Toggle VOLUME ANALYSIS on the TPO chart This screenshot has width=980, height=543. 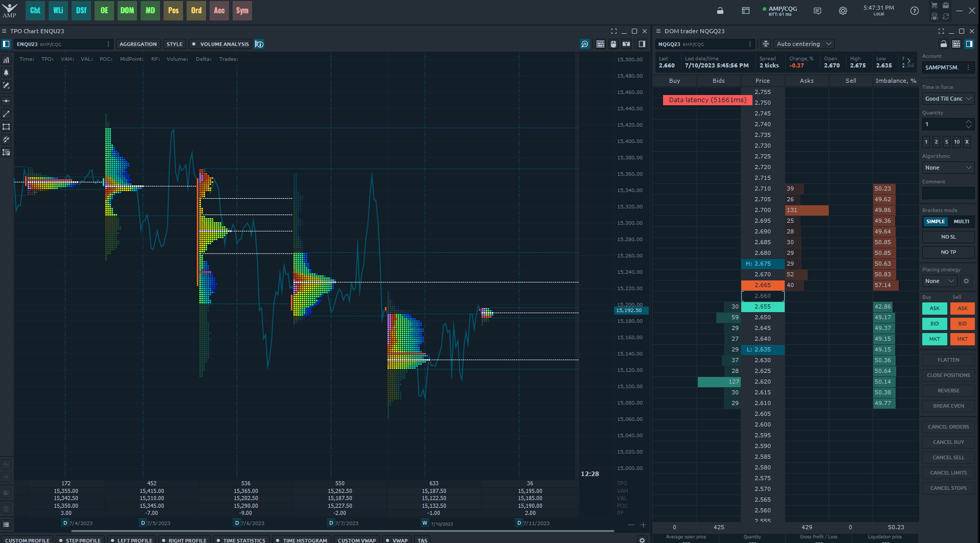(x=220, y=44)
